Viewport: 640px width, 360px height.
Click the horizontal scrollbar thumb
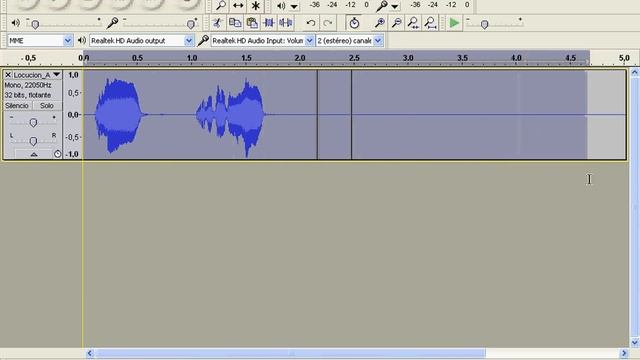click(x=290, y=353)
